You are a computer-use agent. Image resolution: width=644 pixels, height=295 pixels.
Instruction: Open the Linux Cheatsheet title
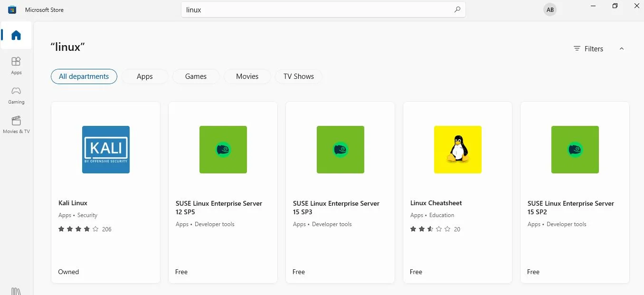(436, 203)
